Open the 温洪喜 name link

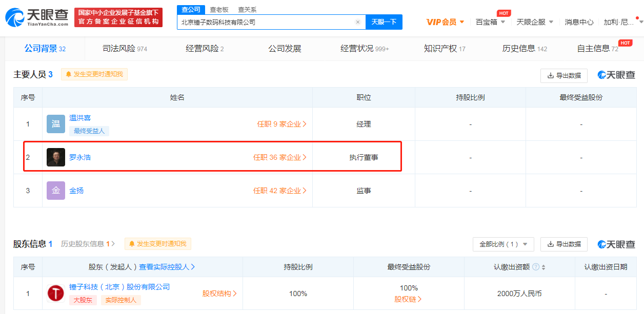[x=80, y=118]
